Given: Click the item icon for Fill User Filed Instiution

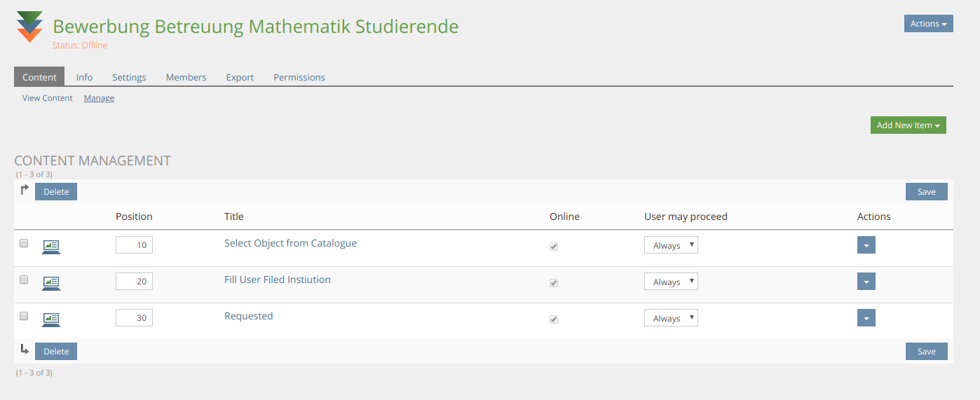Looking at the screenshot, I should tap(51, 282).
